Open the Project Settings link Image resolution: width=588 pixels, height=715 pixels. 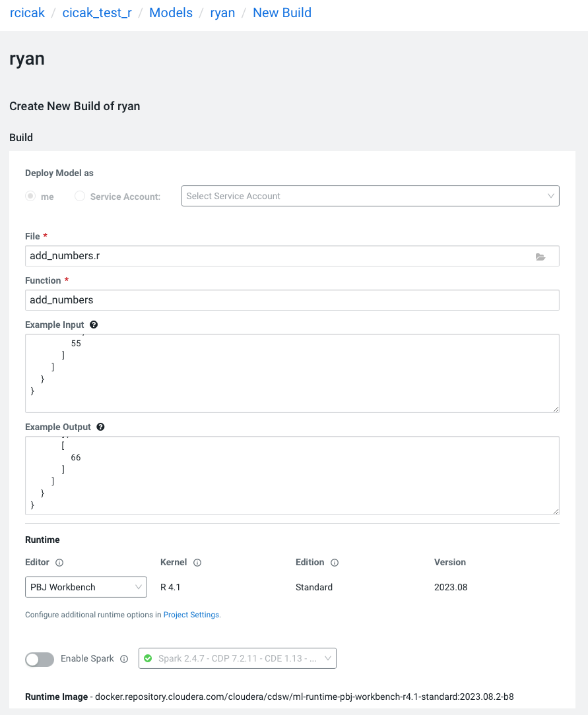(x=191, y=615)
